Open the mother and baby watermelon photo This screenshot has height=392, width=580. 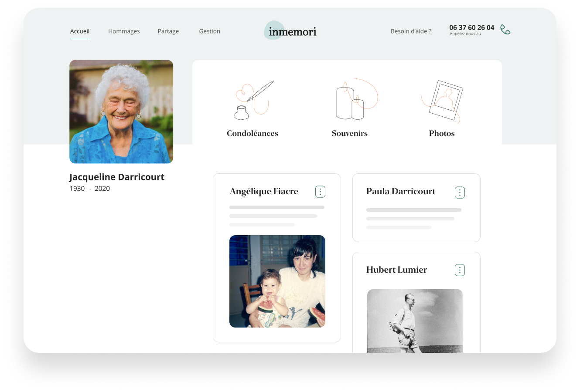277,281
